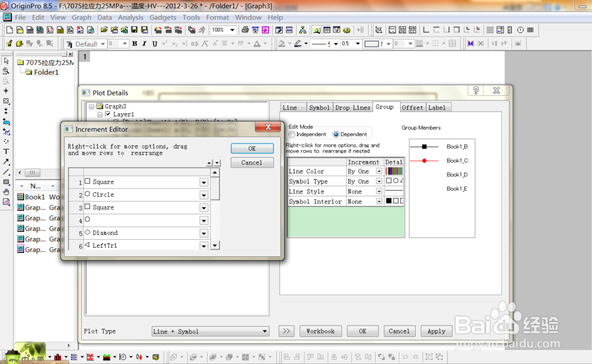Select the Text tool
Screen dimensions: 592x364
(x=6, y=152)
